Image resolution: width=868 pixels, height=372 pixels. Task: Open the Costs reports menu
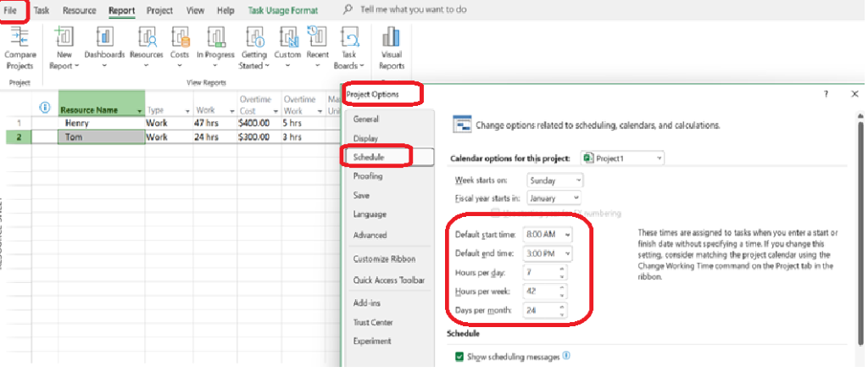[180, 48]
